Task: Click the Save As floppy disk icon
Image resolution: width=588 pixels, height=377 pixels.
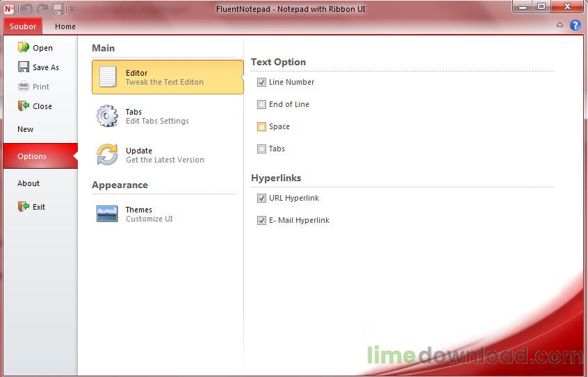Action: [23, 67]
